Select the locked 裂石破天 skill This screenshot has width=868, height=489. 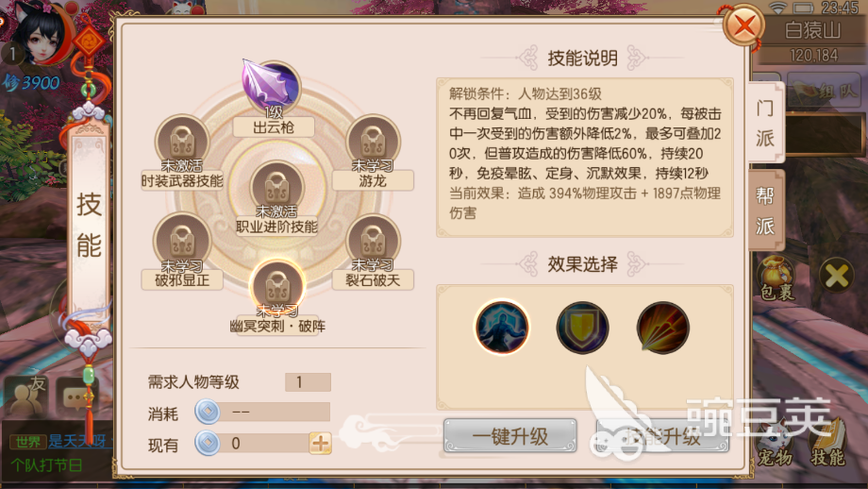(x=373, y=242)
